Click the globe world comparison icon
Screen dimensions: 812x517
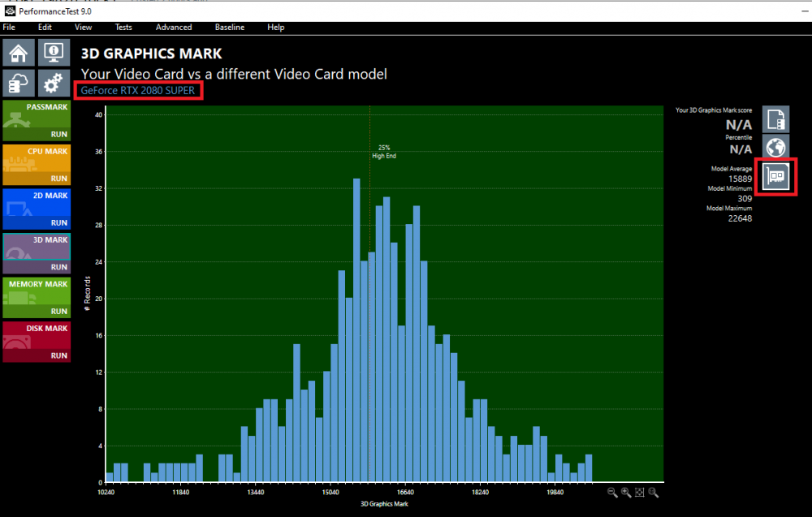775,148
